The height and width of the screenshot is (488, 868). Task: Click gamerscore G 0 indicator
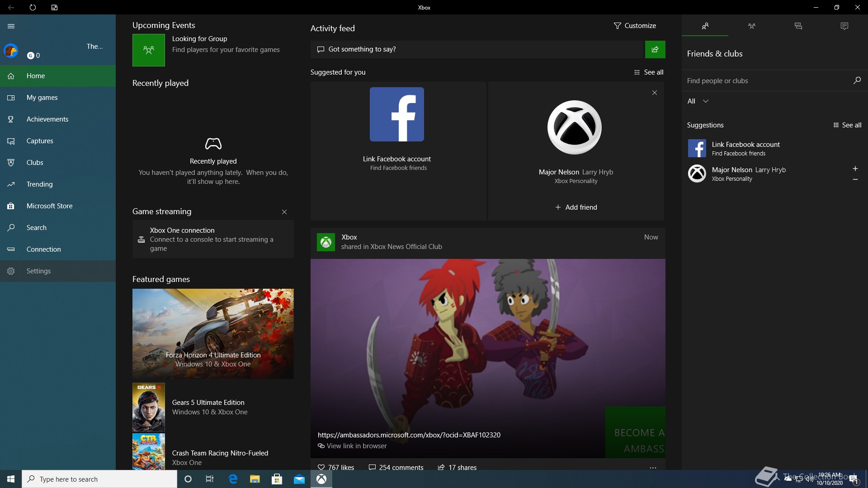[33, 56]
